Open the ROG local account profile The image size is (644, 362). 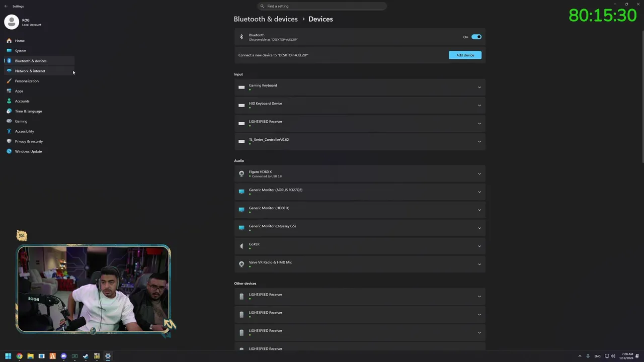[24, 22]
